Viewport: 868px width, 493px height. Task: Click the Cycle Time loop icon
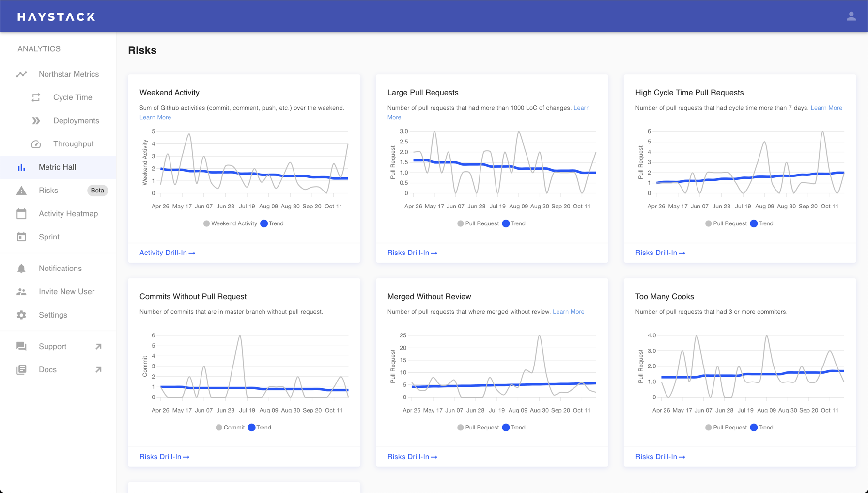pyautogui.click(x=36, y=97)
